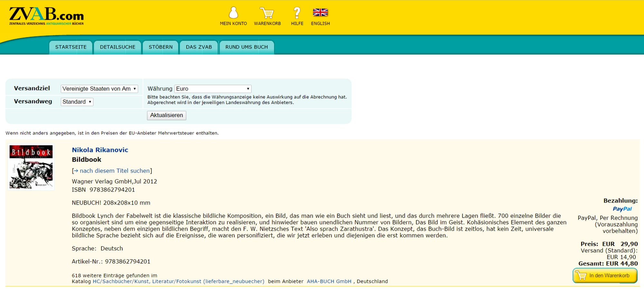Add book with 'In den Warenkorb' button
644x293 pixels.
[x=605, y=276]
